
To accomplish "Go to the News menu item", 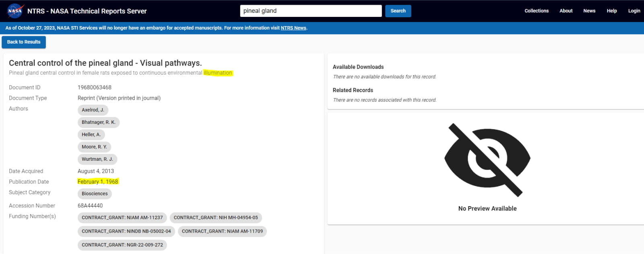I will (589, 11).
